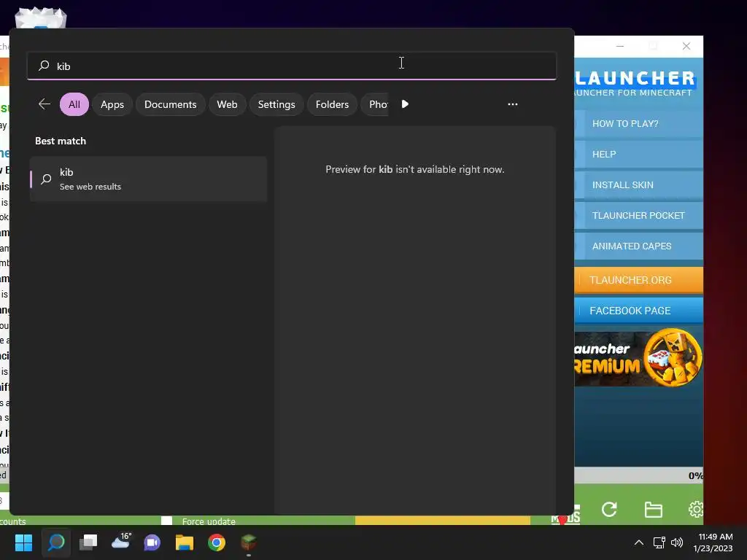Open the Recycle Bin on the desktop
This screenshot has width=747, height=560.
pyautogui.click(x=41, y=18)
